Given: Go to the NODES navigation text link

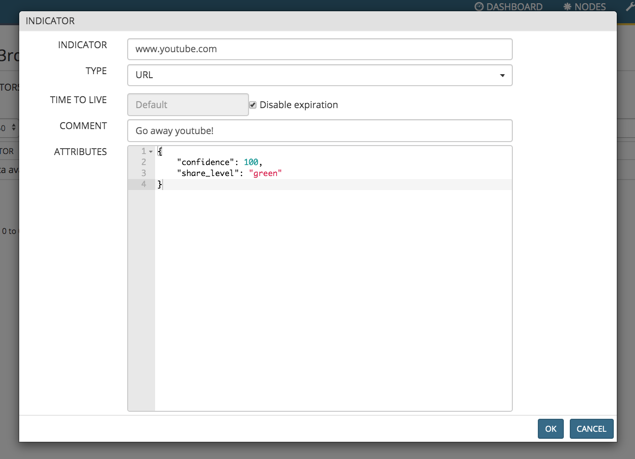Looking at the screenshot, I should click(x=590, y=7).
